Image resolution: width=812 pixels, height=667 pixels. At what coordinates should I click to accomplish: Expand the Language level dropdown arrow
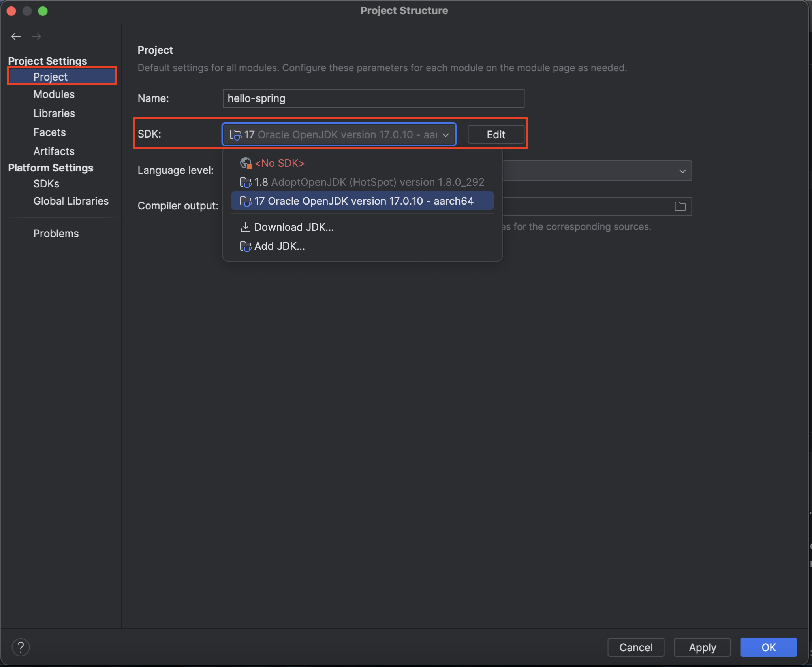682,171
